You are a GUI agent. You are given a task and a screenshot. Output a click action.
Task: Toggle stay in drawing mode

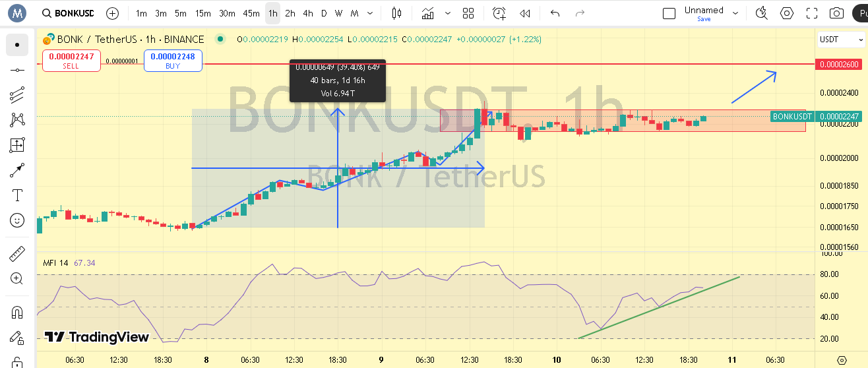(x=17, y=336)
